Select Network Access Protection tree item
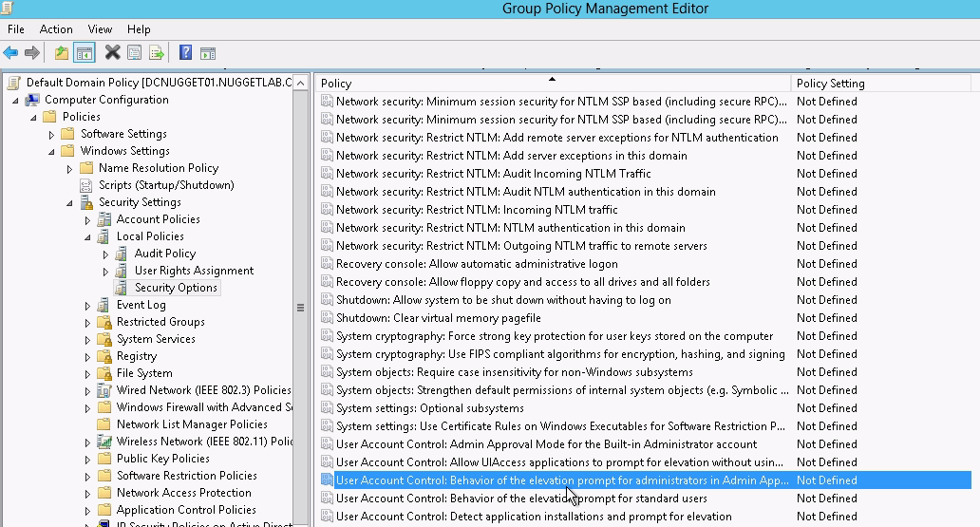 pos(184,493)
